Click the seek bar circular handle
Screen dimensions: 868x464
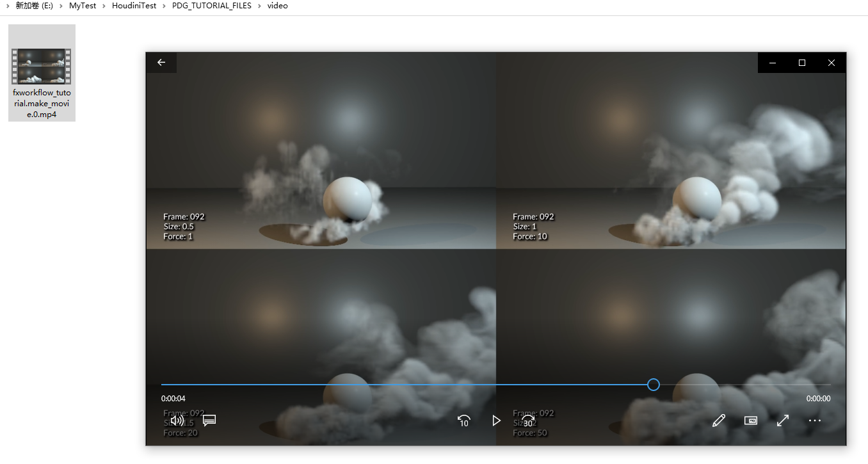pos(653,385)
